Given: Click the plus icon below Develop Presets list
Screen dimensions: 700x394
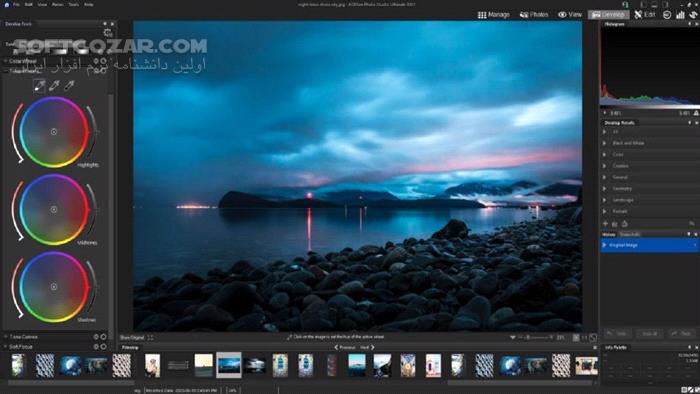Looking at the screenshot, I should [x=605, y=224].
